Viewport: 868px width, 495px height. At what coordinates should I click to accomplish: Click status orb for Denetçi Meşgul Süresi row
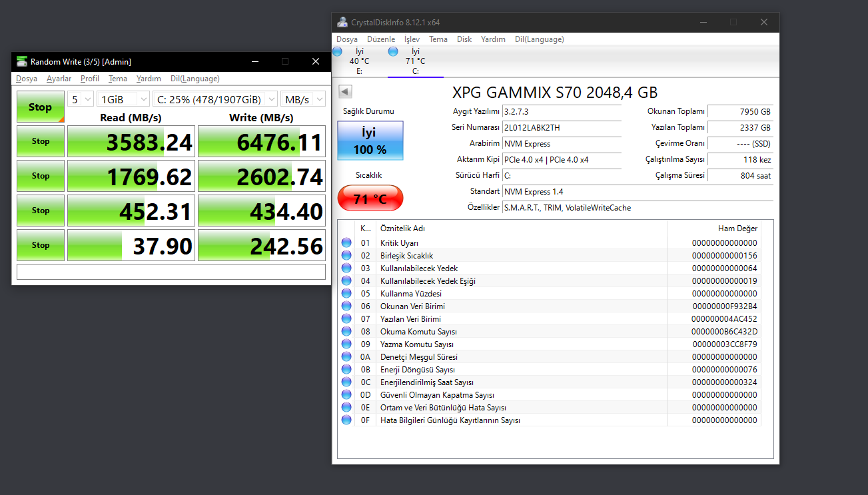[x=346, y=356]
